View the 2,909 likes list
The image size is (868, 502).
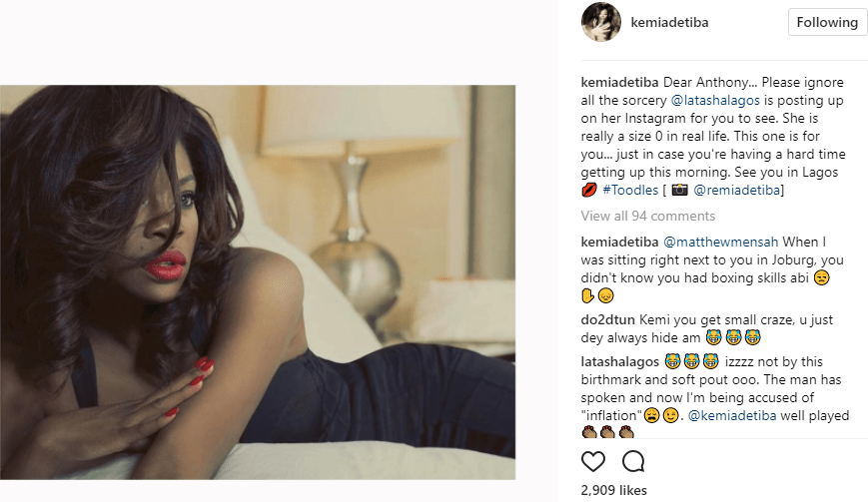tap(611, 492)
